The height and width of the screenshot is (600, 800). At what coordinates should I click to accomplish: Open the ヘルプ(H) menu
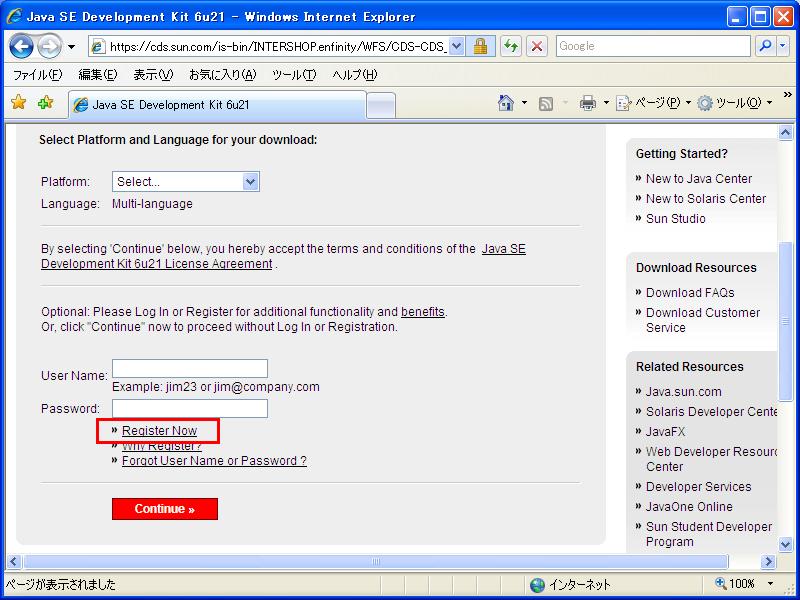(355, 75)
